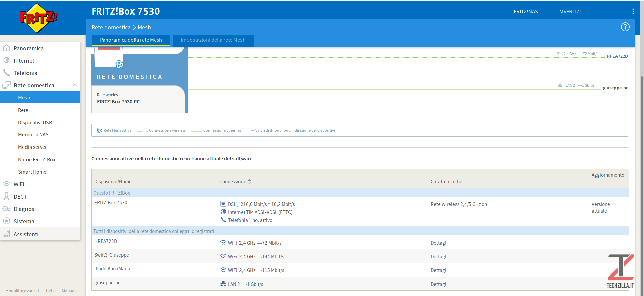Screen dimensions: 644x296
Task: Open Dettagli for HPEA722D
Action: point(439,243)
